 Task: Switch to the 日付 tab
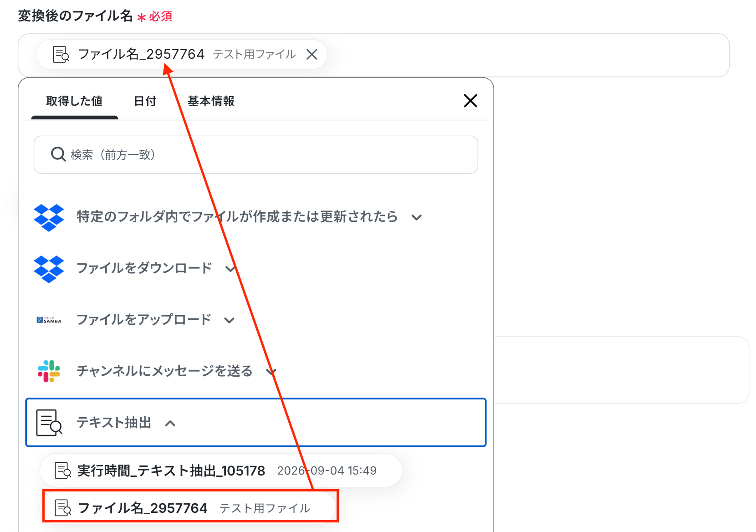[x=145, y=101]
